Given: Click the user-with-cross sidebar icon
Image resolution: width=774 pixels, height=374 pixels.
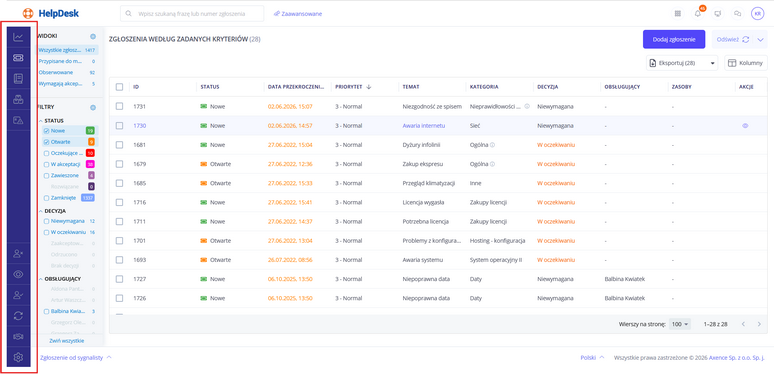Looking at the screenshot, I should click(18, 254).
